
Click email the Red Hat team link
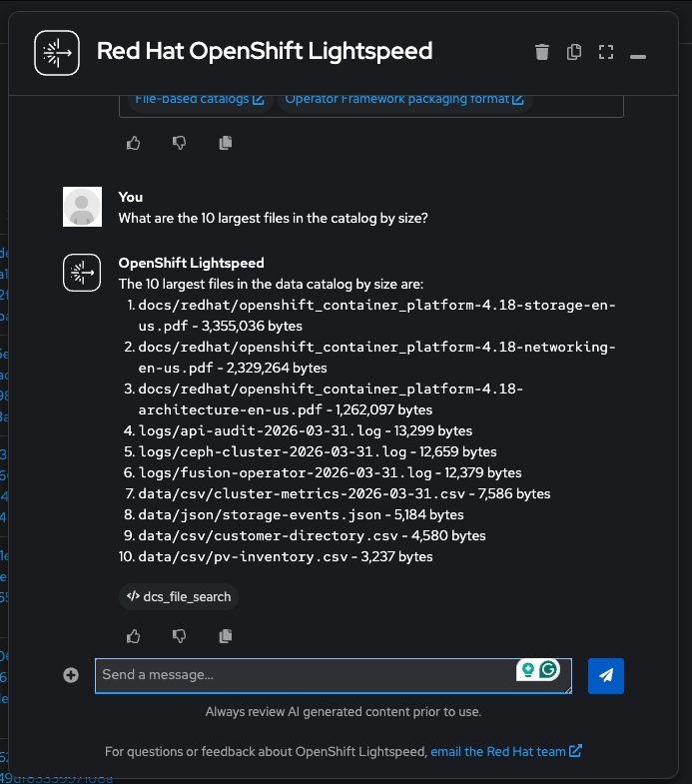point(506,751)
